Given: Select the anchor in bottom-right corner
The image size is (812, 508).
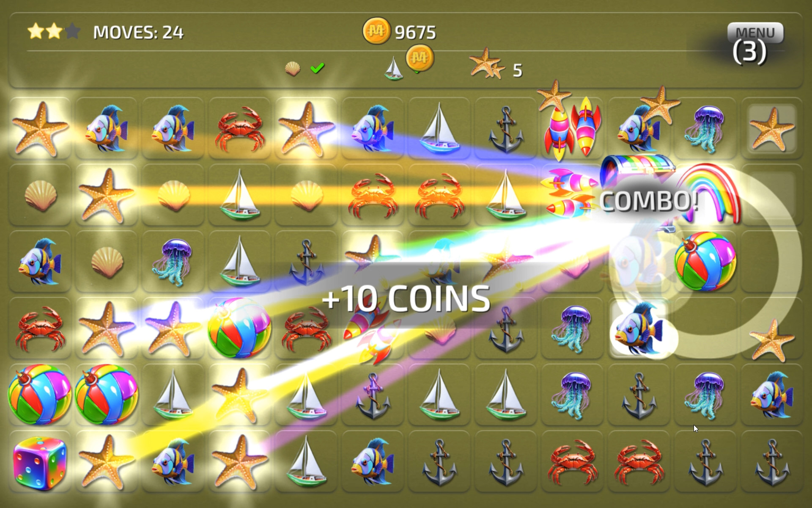Looking at the screenshot, I should pos(772,464).
